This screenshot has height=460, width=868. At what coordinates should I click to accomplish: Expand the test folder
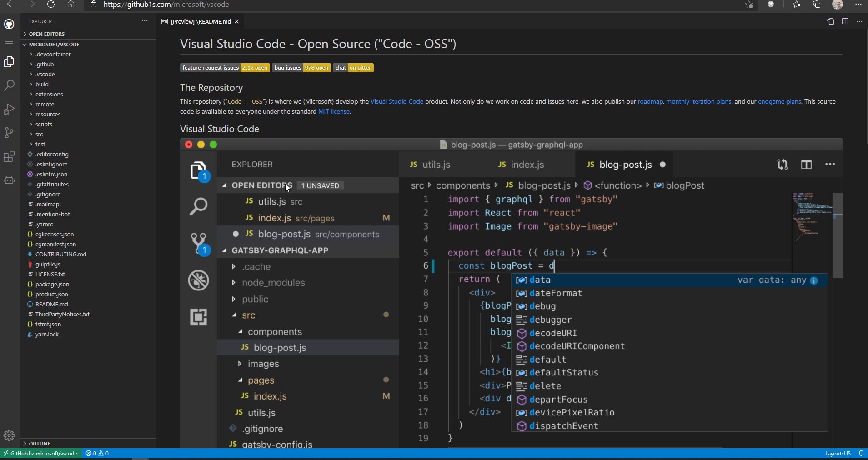[x=89, y=145]
